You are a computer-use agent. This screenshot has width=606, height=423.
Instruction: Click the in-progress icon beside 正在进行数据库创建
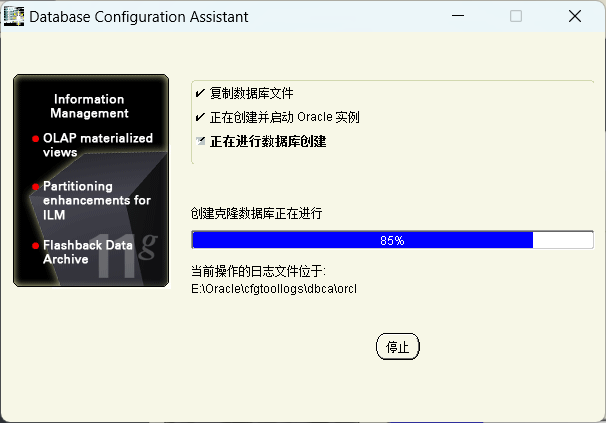200,141
